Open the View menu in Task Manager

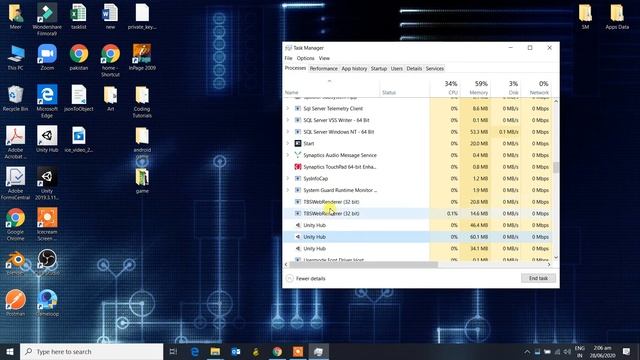point(324,58)
